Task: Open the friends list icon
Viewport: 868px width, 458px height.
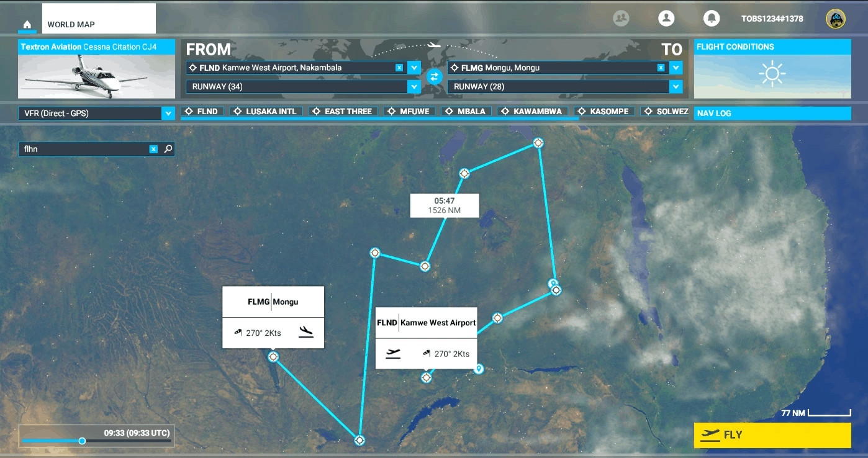Action: (x=620, y=18)
